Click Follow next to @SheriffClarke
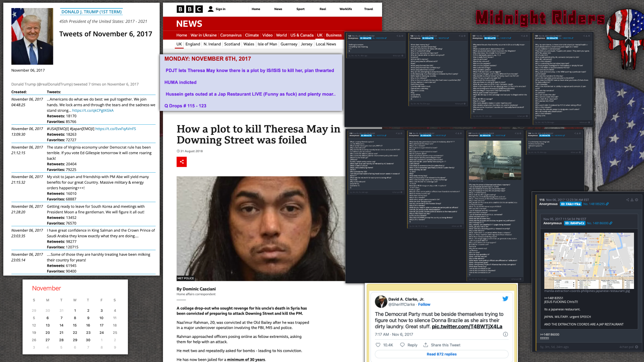The width and height of the screenshot is (644, 362). (424, 304)
